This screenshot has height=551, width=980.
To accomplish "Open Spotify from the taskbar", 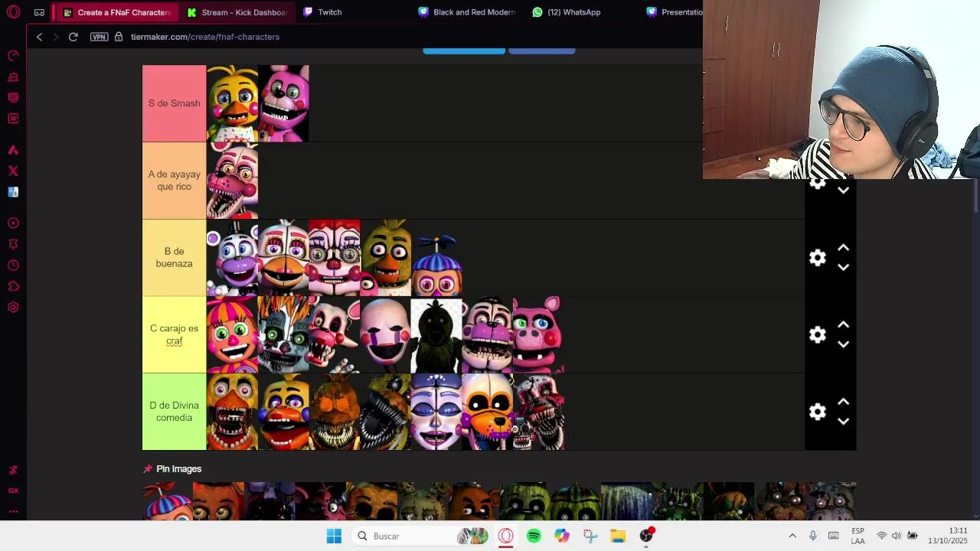I will (x=534, y=536).
